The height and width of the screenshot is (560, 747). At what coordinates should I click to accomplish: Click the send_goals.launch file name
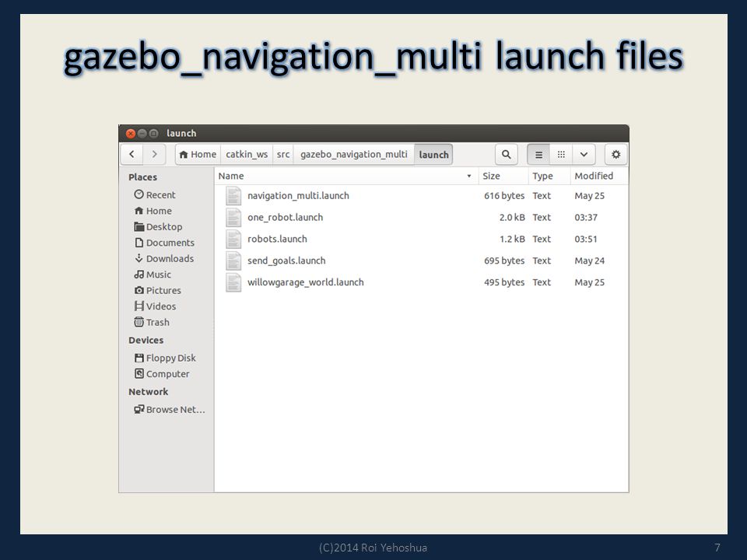click(x=286, y=261)
